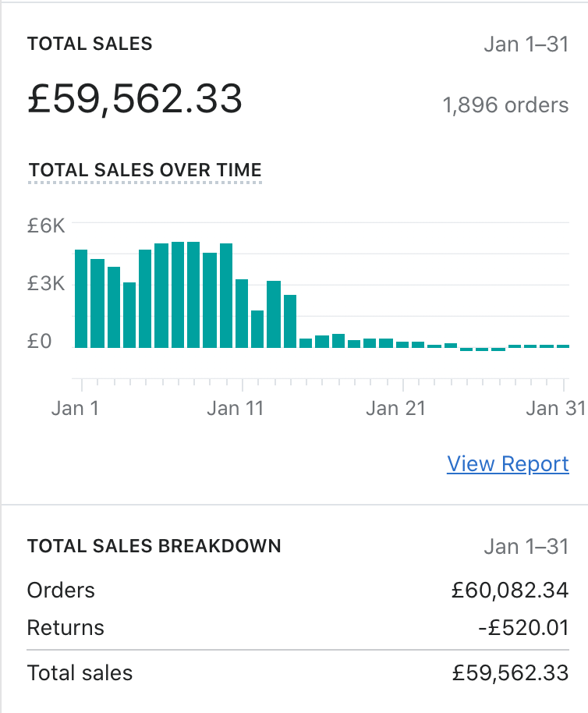Click the "Jan 1" x-axis label

pos(75,408)
